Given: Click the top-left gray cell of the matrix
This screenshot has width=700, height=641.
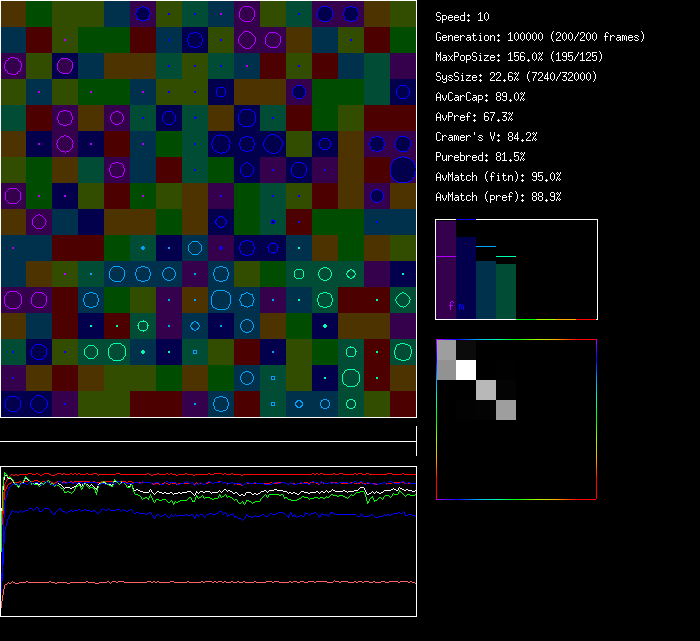Looking at the screenshot, I should pos(447,350).
